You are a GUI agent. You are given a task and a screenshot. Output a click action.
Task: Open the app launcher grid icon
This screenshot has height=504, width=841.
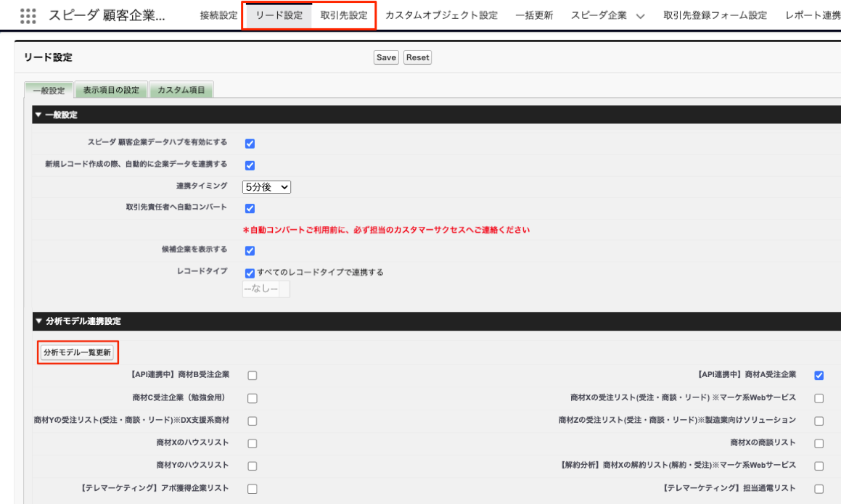(28, 15)
